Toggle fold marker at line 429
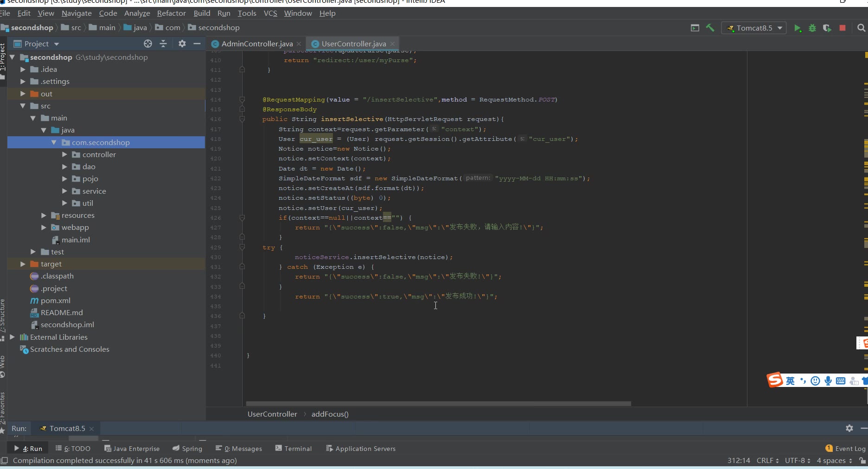Screen dimensions: 868x469 click(x=242, y=247)
